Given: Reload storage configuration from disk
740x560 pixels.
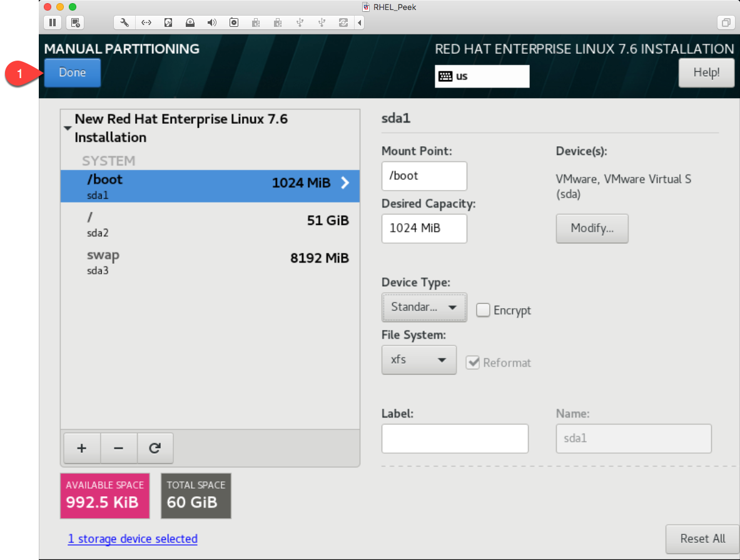Looking at the screenshot, I should [x=155, y=447].
